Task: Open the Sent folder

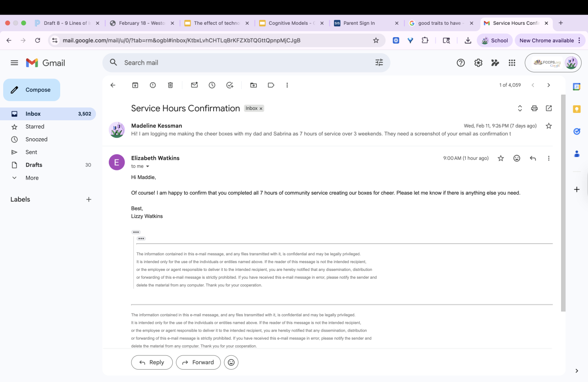Action: [x=48, y=152]
